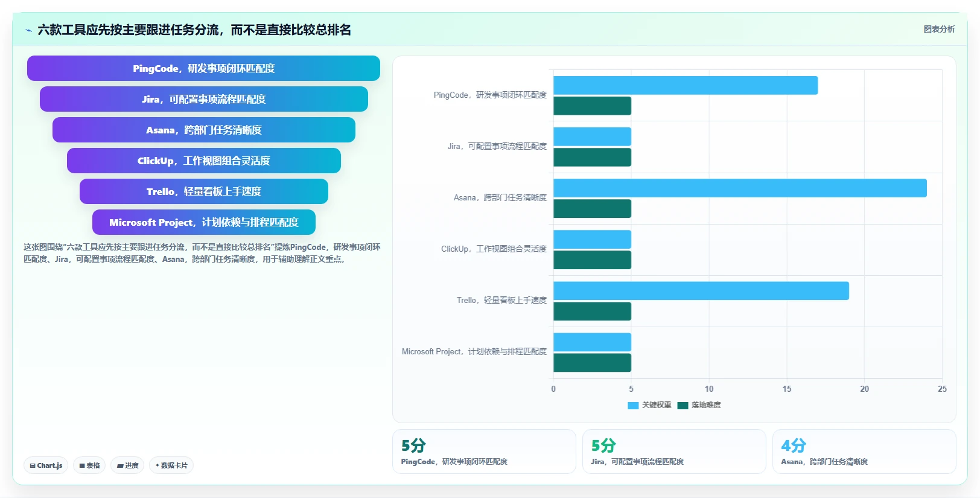This screenshot has height=498, width=980.
Task: Toggle the 关键权重 legend swatch
Action: click(633, 405)
